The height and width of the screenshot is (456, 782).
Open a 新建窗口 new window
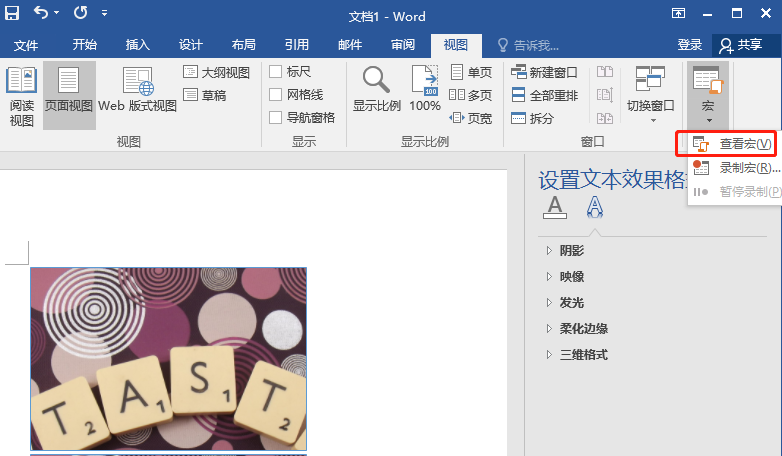click(544, 72)
